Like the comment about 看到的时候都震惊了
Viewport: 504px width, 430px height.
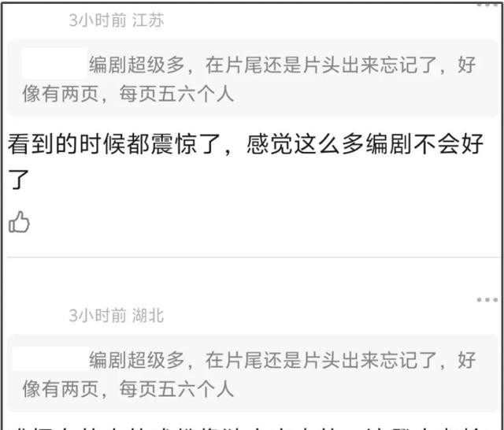[x=19, y=222]
